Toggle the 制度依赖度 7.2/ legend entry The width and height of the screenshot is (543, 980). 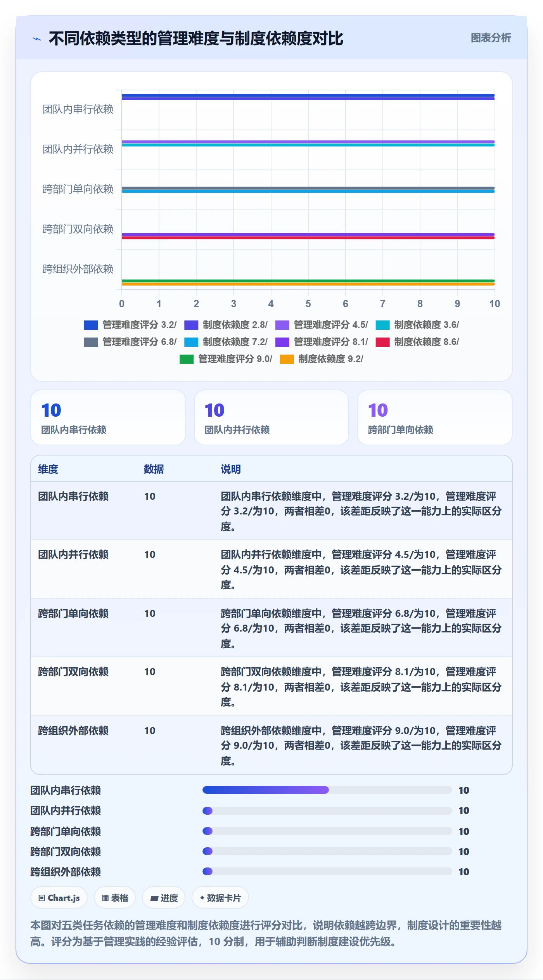tap(226, 342)
